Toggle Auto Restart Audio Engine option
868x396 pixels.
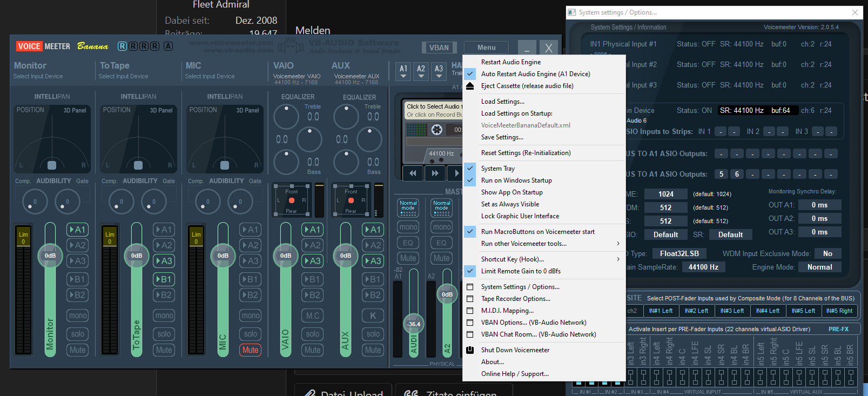tap(544, 74)
